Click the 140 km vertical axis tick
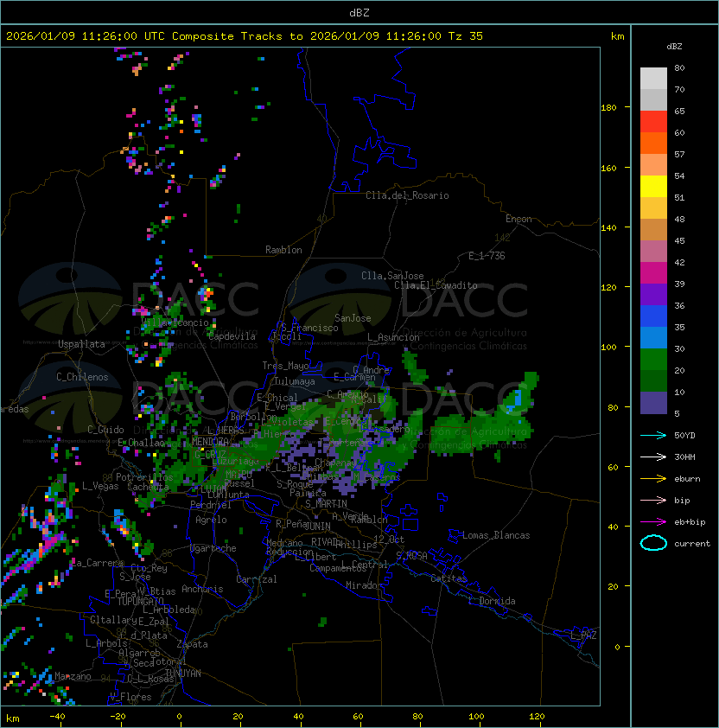 tap(608, 227)
